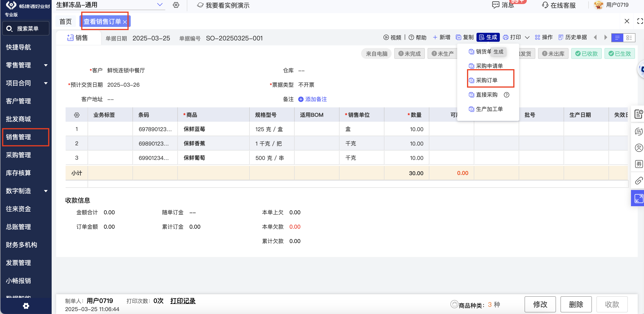Image resolution: width=644 pixels, height=314 pixels.
Task: Click 复制 to copy this order
Action: pyautogui.click(x=465, y=38)
